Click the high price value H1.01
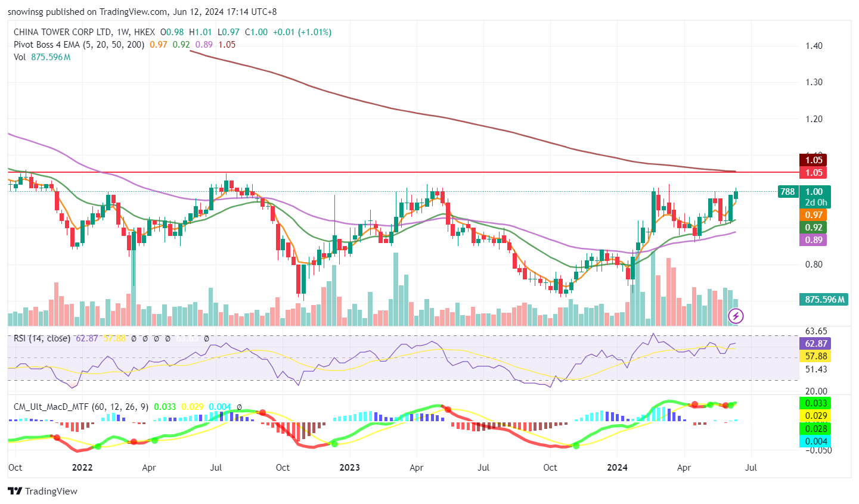Viewport: 859px width, 504px height. coord(201,32)
